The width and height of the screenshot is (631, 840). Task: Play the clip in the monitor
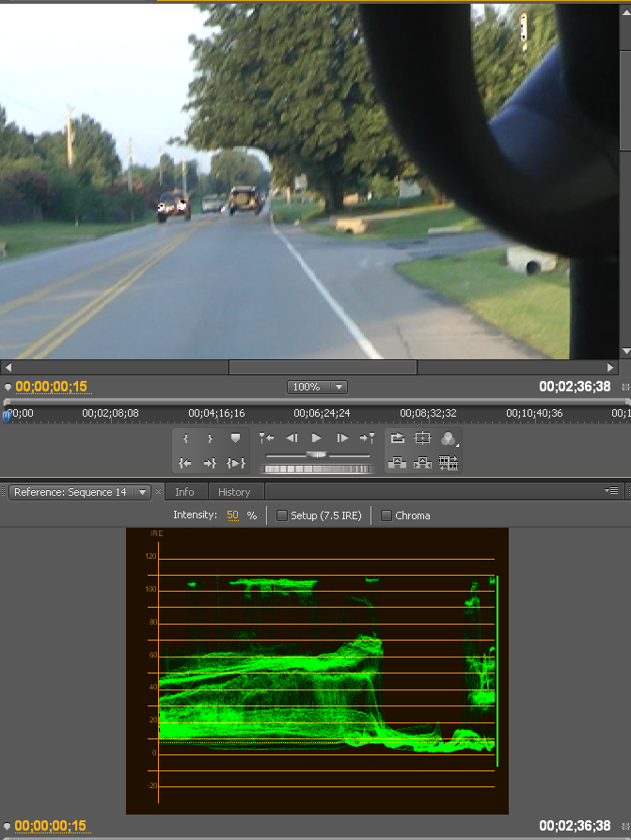pos(317,438)
